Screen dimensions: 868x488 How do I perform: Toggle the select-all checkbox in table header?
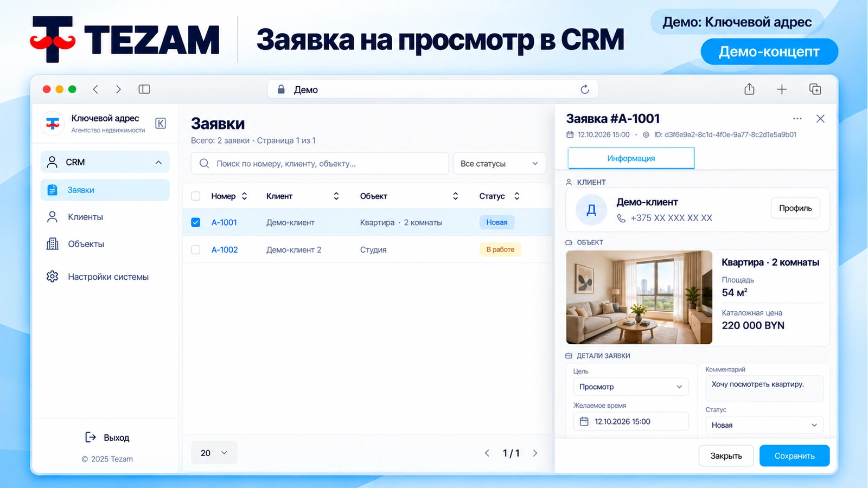196,196
